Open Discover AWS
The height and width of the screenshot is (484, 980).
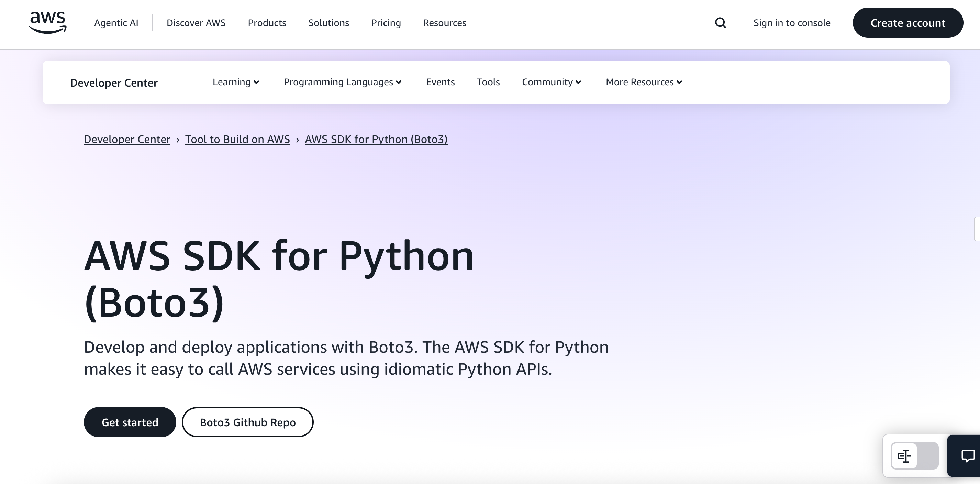196,23
